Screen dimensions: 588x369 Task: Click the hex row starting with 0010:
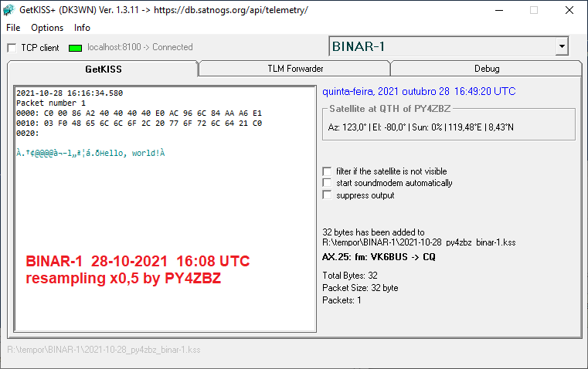click(139, 124)
